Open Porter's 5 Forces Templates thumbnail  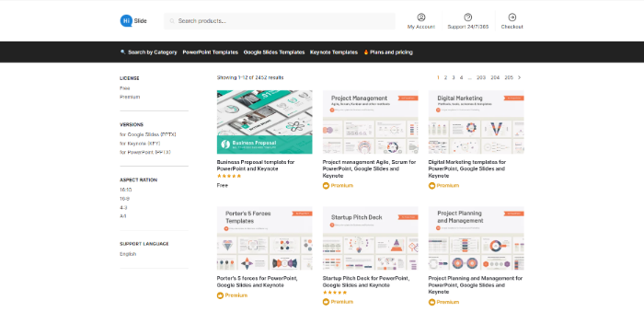(265, 238)
